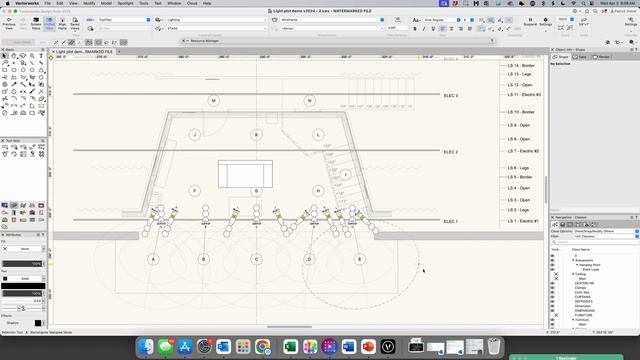Open the File menu
The height and width of the screenshot is (360, 640).
click(x=47, y=3)
